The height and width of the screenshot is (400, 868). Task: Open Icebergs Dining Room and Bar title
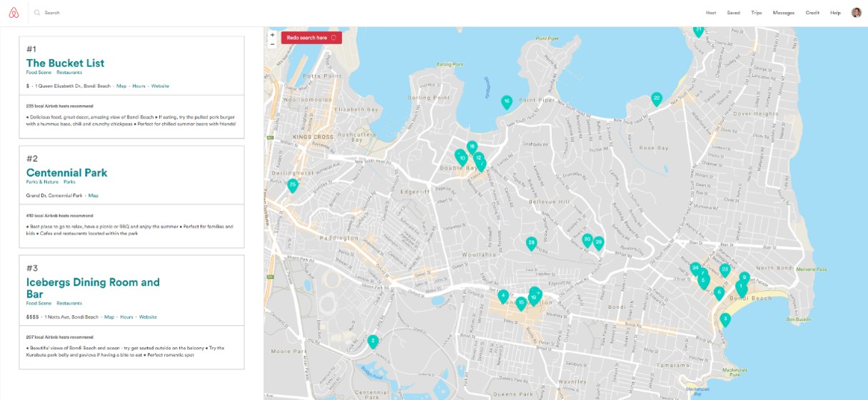(x=93, y=288)
